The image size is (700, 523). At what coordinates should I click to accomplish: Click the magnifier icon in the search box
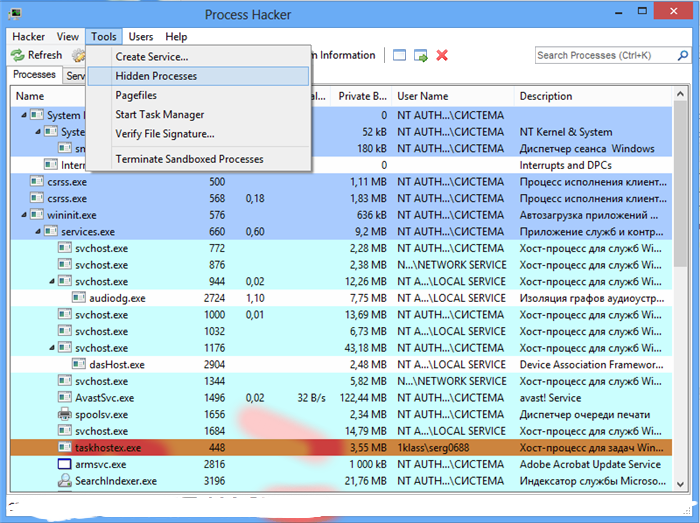point(682,55)
